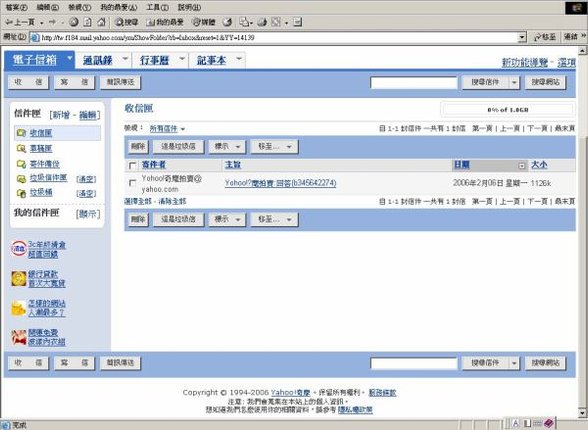Click the last toolbar icon after Edit
The image size is (588, 430).
click(x=298, y=22)
